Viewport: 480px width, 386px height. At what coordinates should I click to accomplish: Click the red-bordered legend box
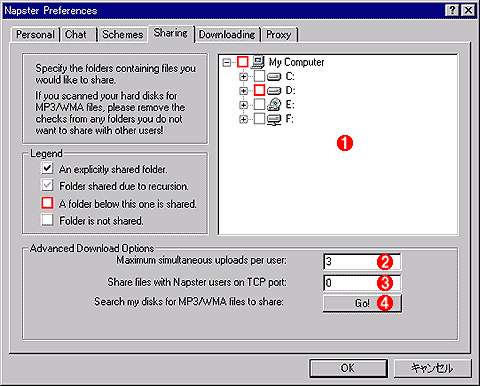pos(47,203)
